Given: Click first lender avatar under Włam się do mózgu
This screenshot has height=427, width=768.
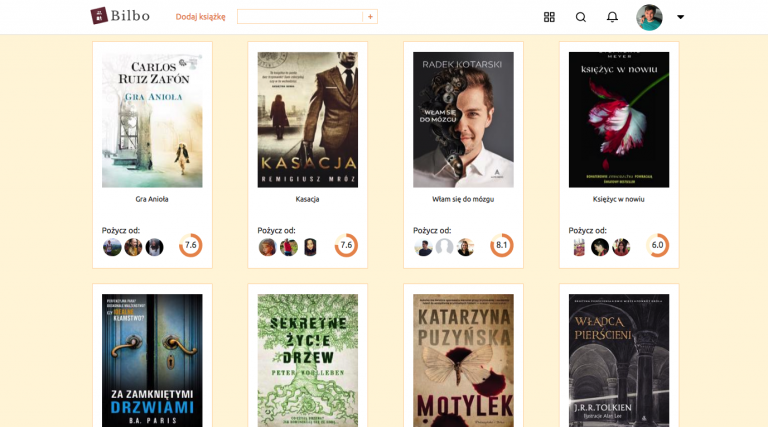Looking at the screenshot, I should (423, 247).
